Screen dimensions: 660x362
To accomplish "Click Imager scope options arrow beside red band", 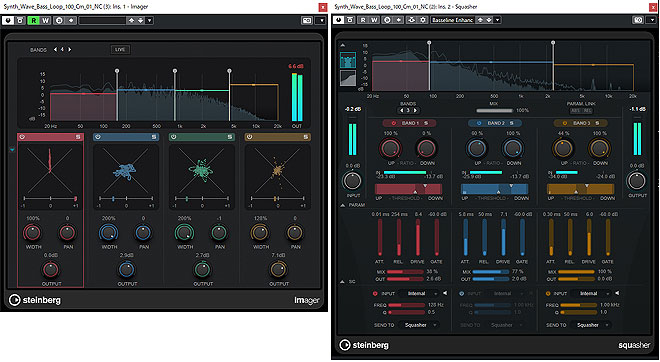I will coord(12,149).
